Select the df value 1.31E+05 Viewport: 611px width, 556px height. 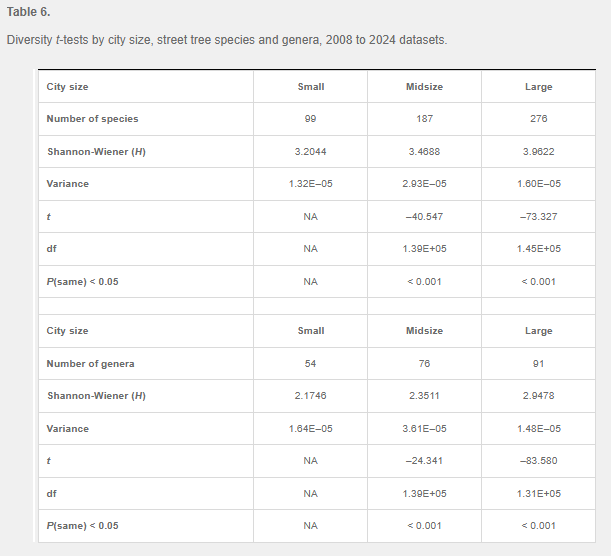(538, 493)
